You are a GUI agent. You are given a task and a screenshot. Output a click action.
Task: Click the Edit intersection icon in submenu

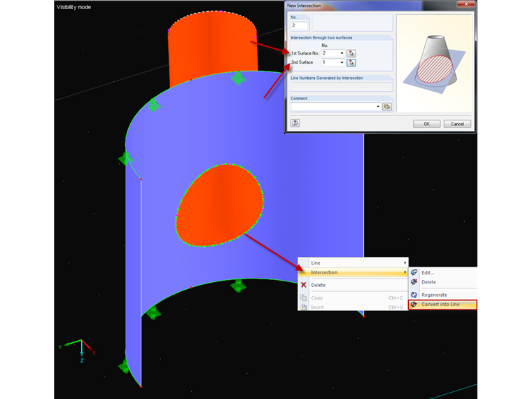[414, 272]
